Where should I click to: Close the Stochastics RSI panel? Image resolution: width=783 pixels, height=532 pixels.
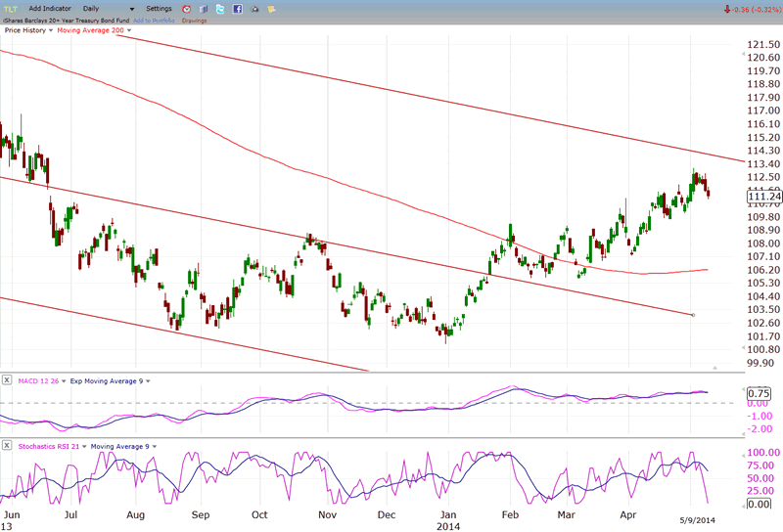7,445
